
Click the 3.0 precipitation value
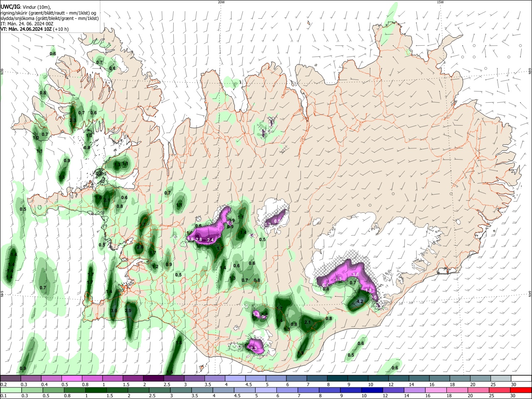point(114,310)
